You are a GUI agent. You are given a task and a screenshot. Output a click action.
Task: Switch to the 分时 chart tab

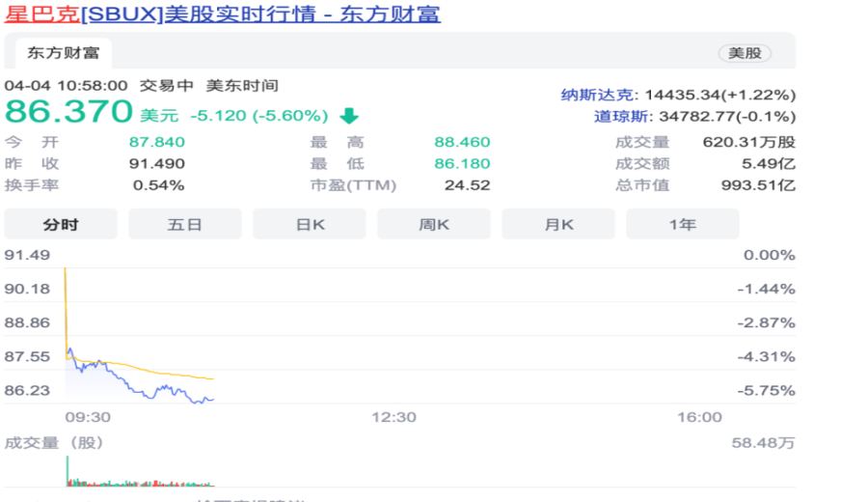click(x=61, y=224)
